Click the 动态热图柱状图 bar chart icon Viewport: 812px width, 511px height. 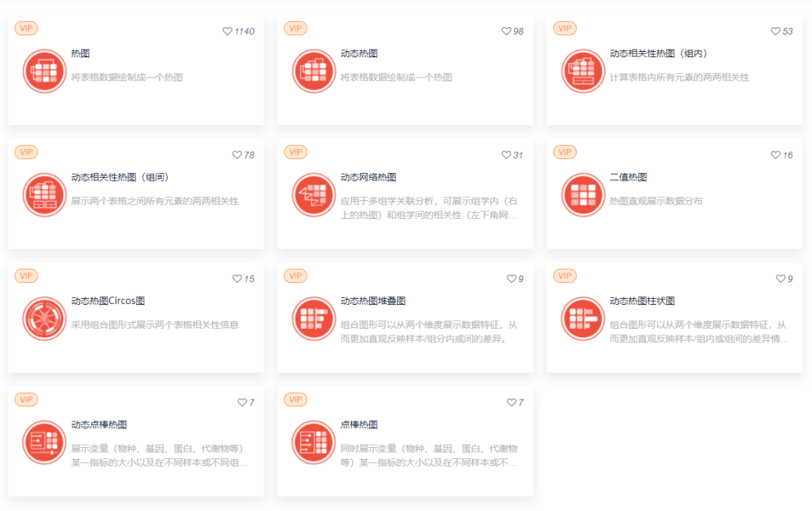tap(583, 318)
